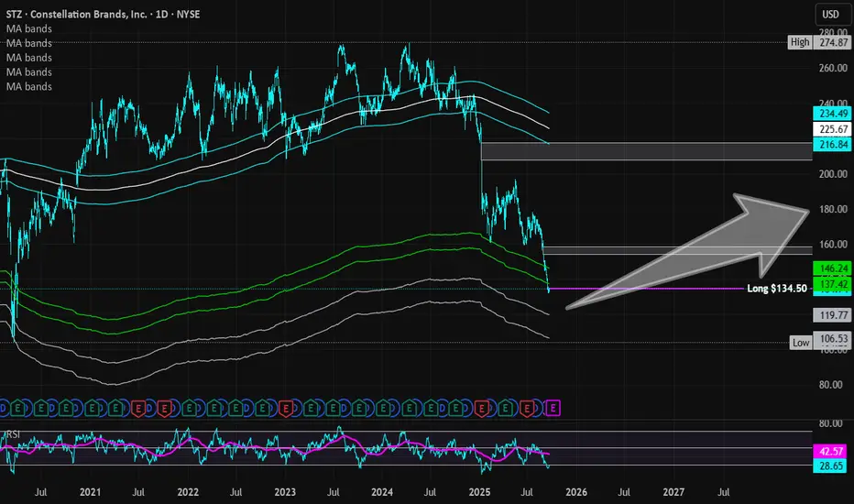
Task: Click the 28.65 cyan RSI value tag
Action: 832,466
